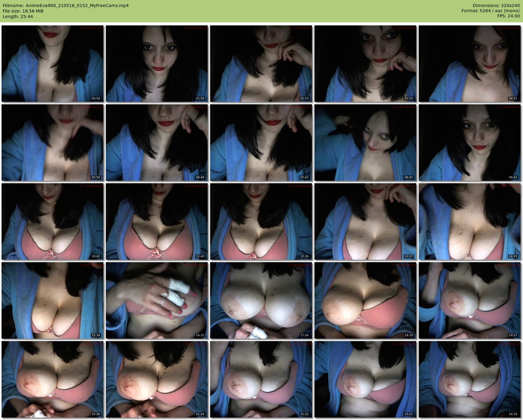
Task: Click the frame at timestamp 10:42
Action: [x=53, y=221]
